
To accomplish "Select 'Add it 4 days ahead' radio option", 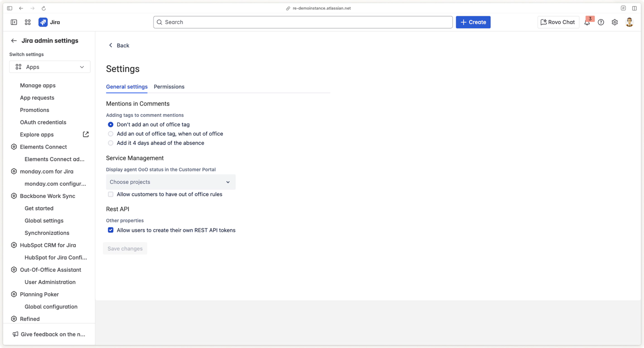I will click(x=111, y=143).
